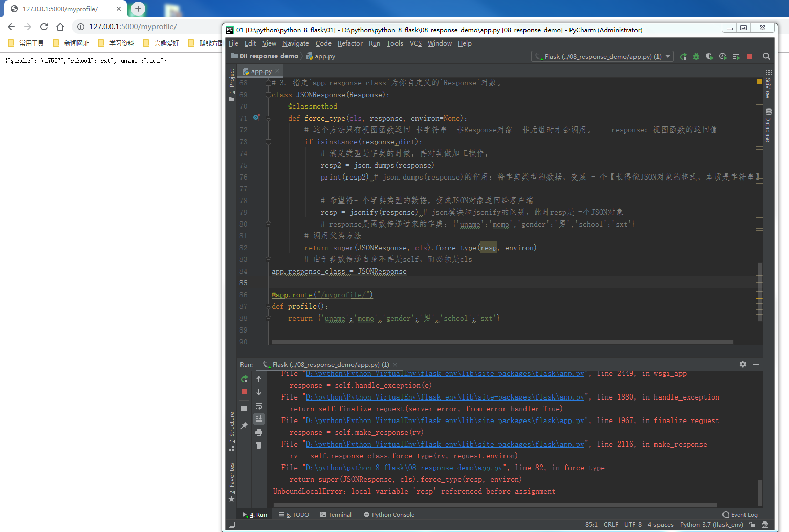
Task: Click the inspector hector icon in status bar
Action: coord(765,525)
